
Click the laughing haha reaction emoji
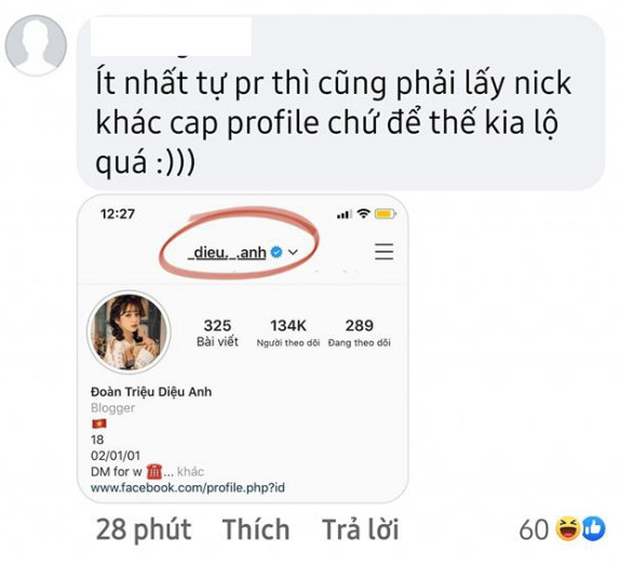568,529
